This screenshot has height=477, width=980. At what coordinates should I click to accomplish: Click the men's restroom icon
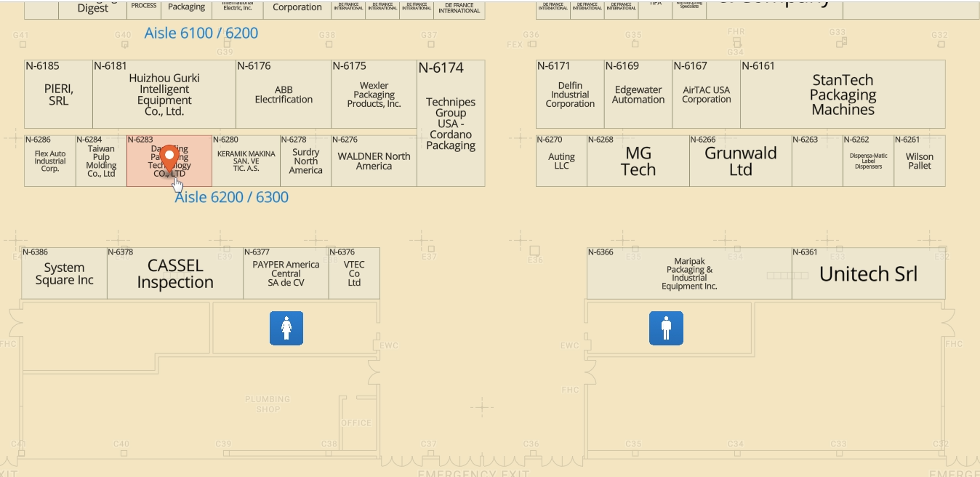666,328
